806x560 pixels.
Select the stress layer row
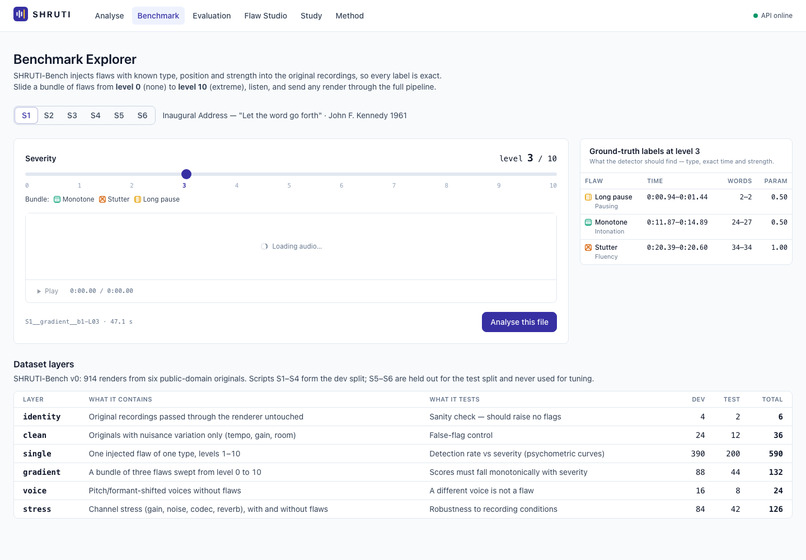pos(402,509)
